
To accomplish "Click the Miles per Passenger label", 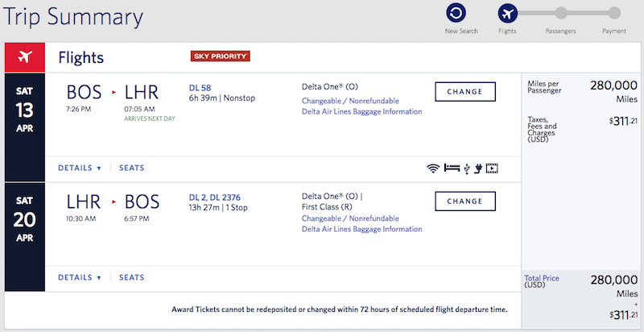I will pos(545,87).
